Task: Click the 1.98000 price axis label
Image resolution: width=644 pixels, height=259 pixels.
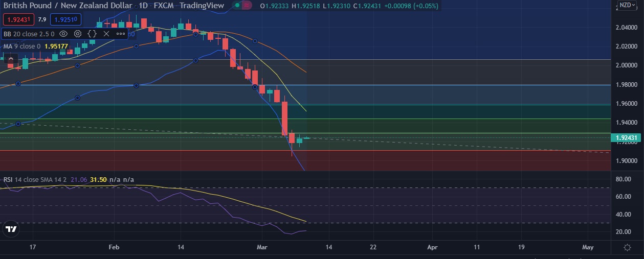Action: tap(627, 84)
